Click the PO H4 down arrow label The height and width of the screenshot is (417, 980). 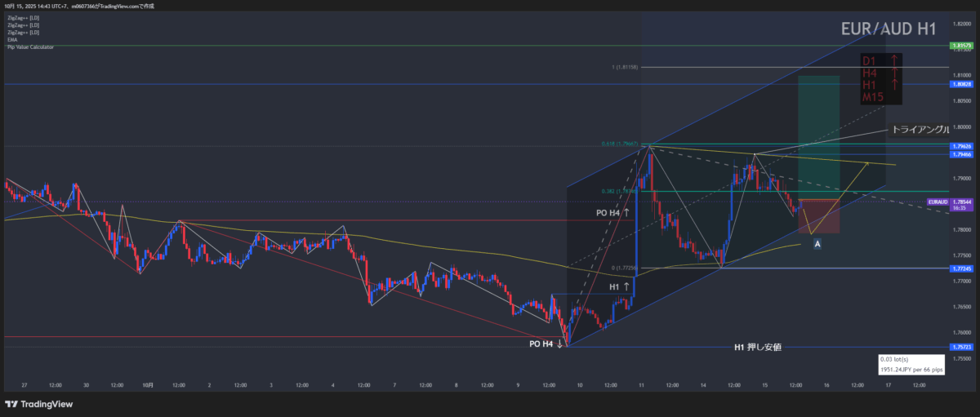[547, 344]
